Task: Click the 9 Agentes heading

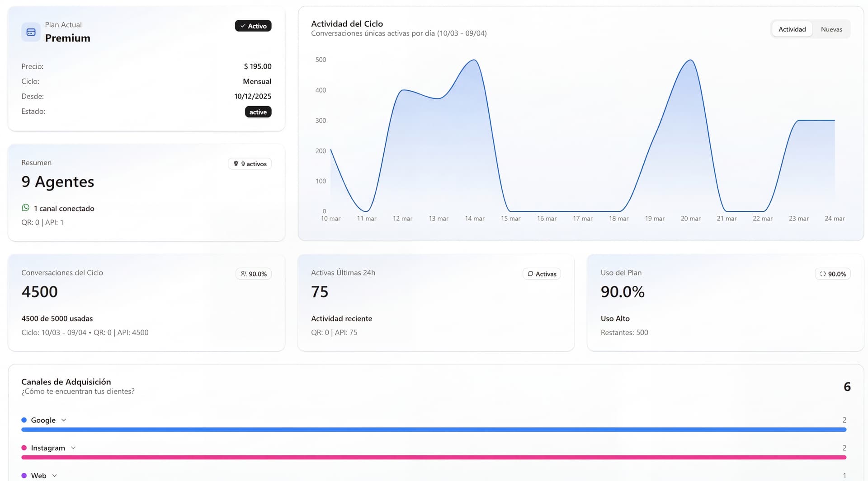Action: pos(58,182)
